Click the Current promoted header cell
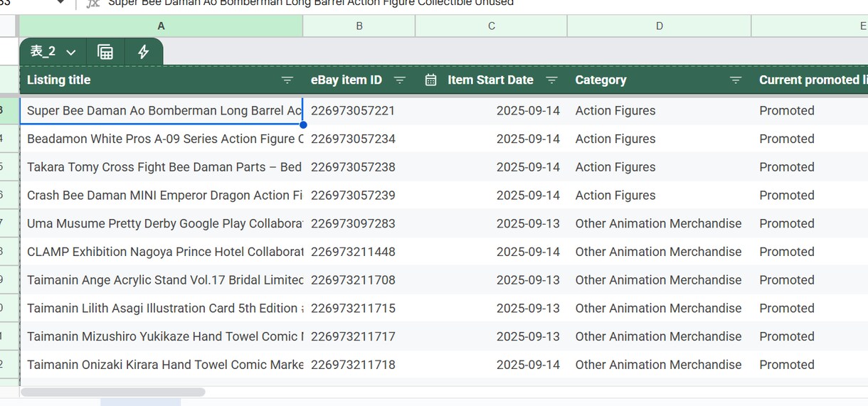Viewport: 868px width, 406px height. pyautogui.click(x=810, y=80)
